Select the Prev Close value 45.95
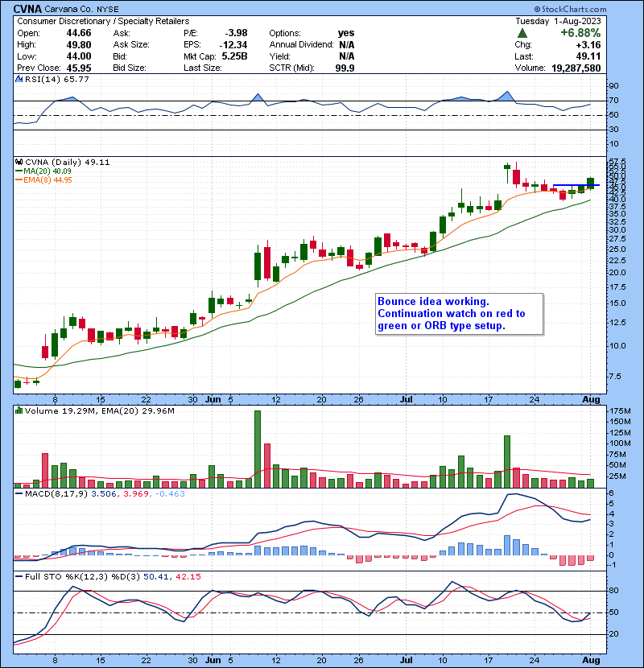 [79, 68]
